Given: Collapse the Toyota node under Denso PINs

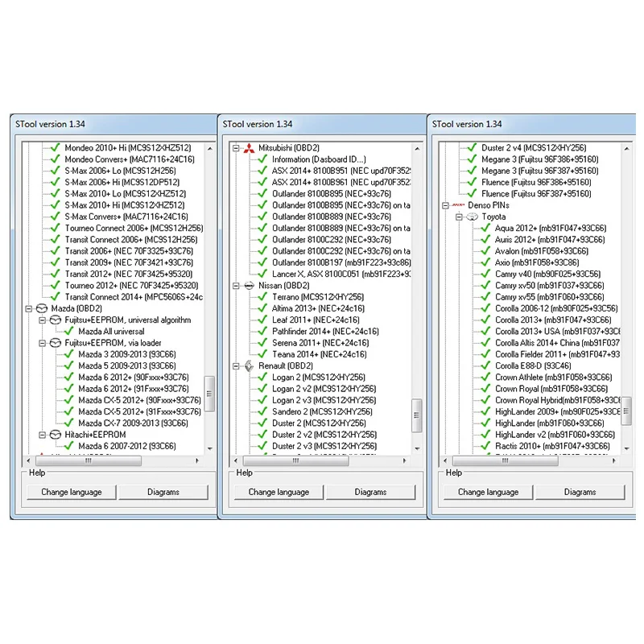Looking at the screenshot, I should pos(459,217).
